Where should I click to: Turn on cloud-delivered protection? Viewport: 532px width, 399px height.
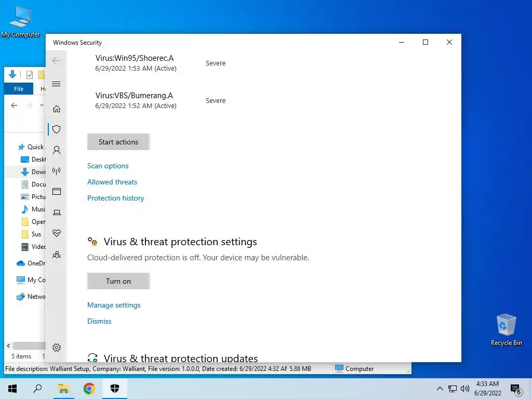pos(118,281)
